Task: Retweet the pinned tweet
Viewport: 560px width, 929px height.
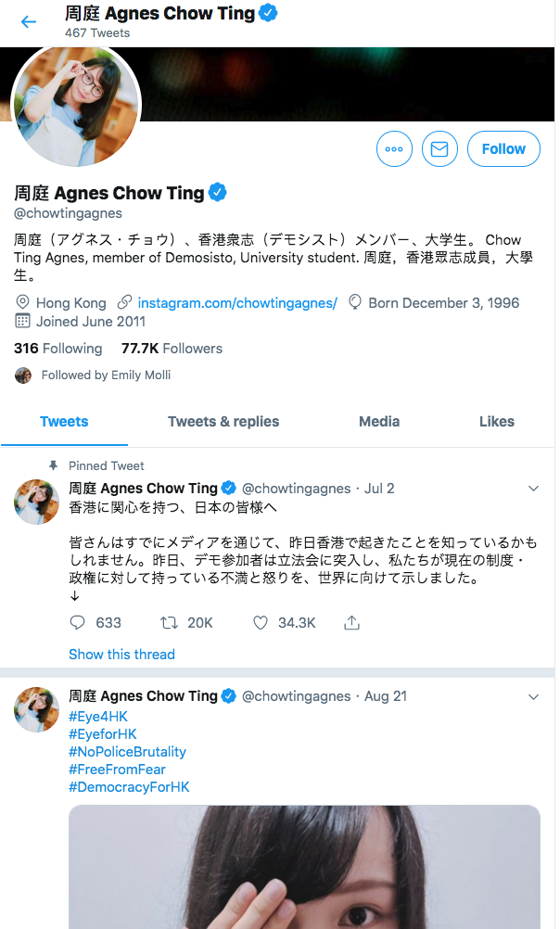Action: pyautogui.click(x=170, y=623)
